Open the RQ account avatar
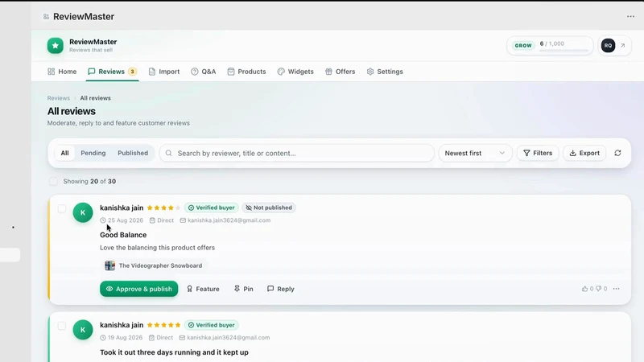This screenshot has width=644, height=362. 608,46
